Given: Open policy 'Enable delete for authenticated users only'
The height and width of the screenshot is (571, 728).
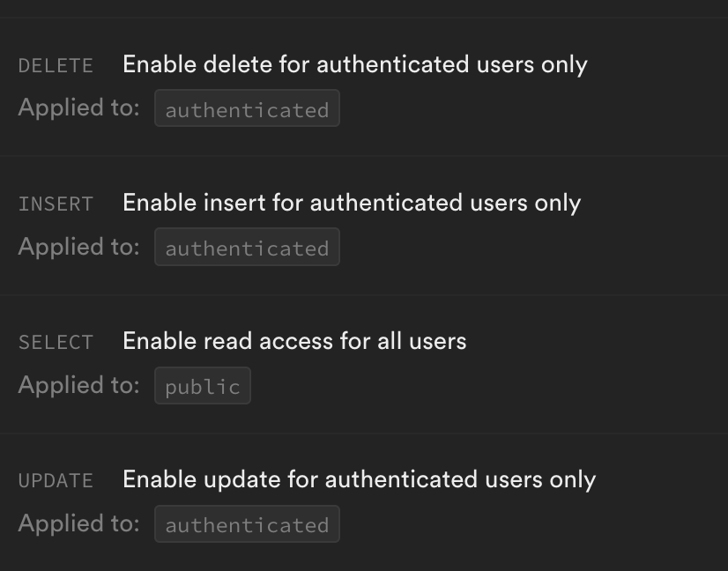Looking at the screenshot, I should click(354, 64).
